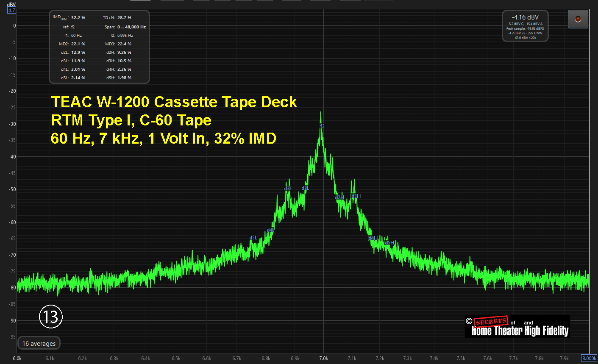
Task: Click the '-63.0 dBV >22k' line
Action: [525, 38]
